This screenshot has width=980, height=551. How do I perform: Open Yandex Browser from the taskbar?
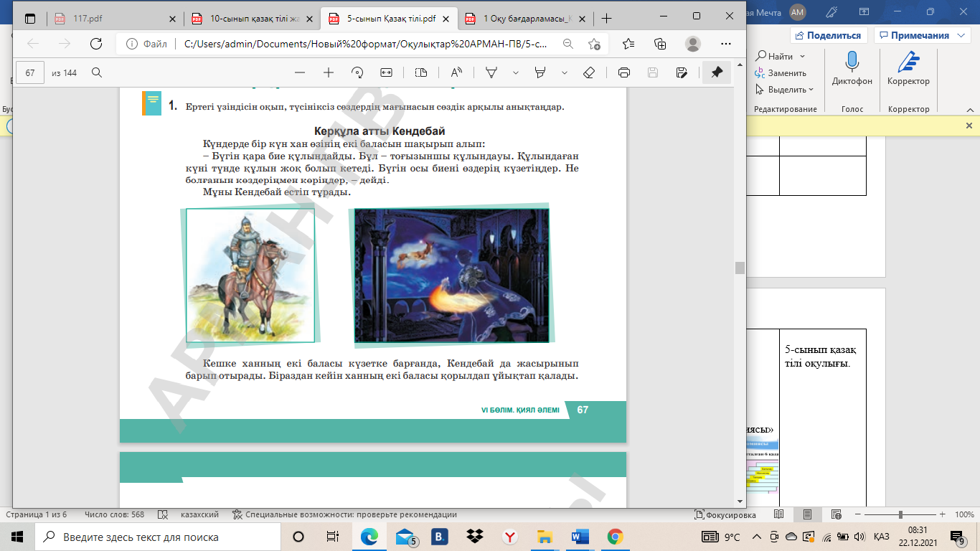509,537
